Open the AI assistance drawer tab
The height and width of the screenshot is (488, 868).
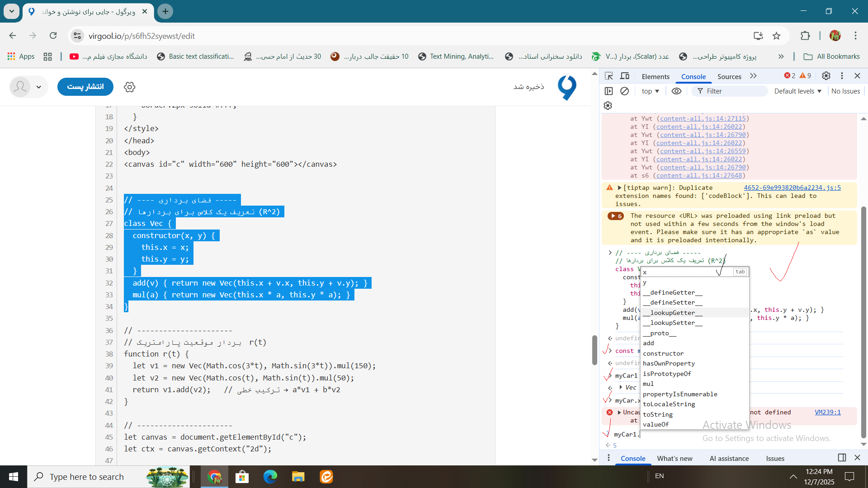point(729,458)
